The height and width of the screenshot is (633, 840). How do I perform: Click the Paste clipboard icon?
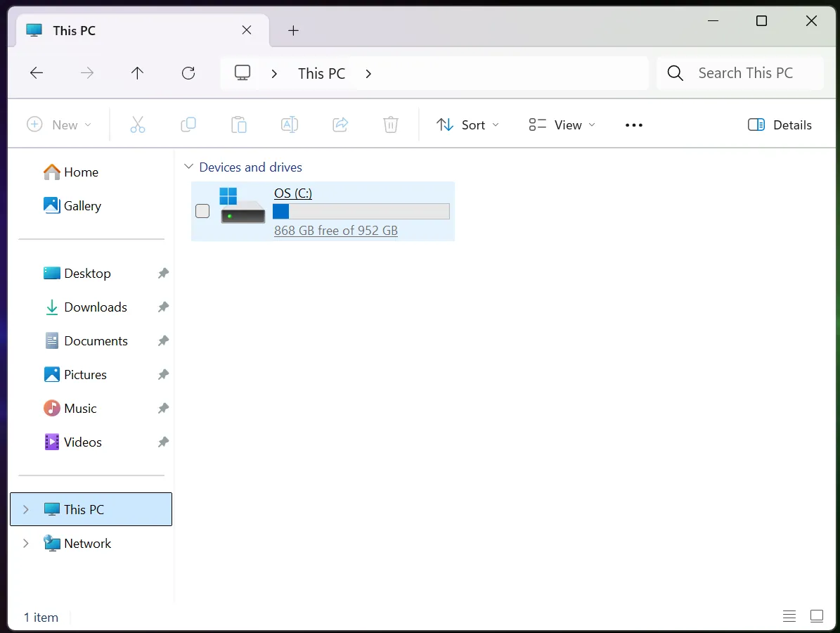[x=239, y=125]
